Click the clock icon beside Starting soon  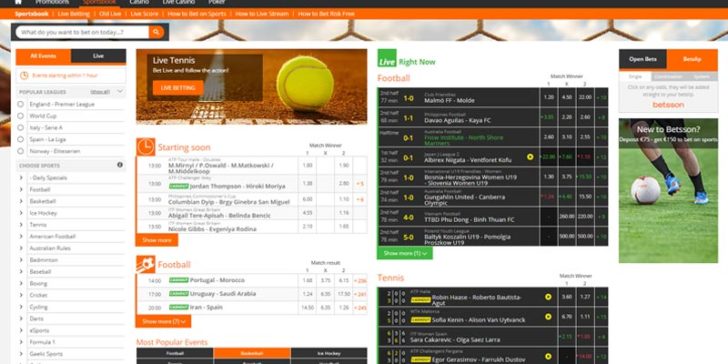145,147
